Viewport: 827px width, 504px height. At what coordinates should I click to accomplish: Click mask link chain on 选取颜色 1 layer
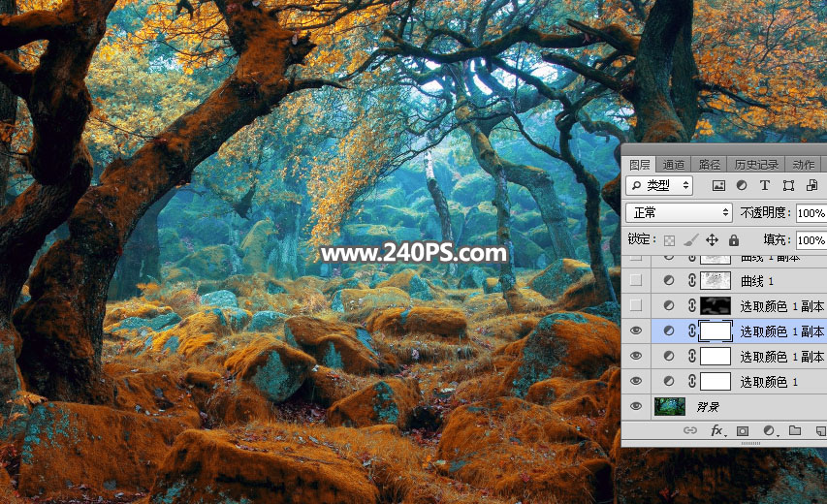pyautogui.click(x=692, y=381)
